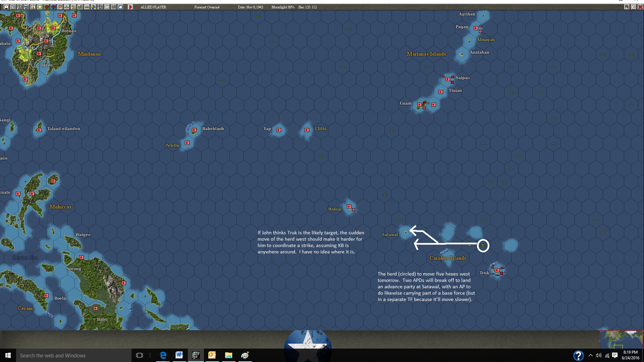This screenshot has height=362, width=644.
Task: Click the minimap thumbnail in bottom corner
Action: pos(621,339)
